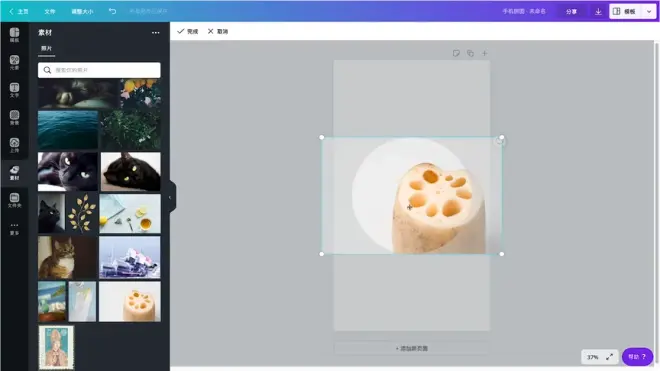
Task: Select the lotus root photo thumbnail in panel
Action: 130,302
